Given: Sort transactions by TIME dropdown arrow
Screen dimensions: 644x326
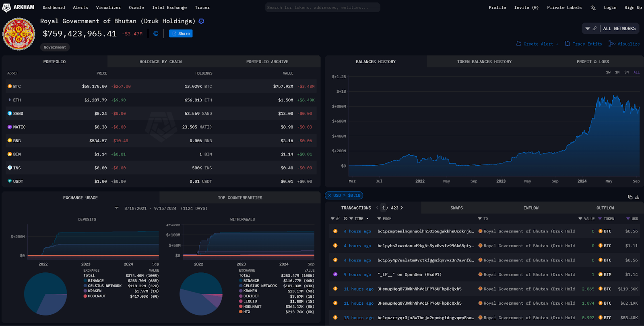Looking at the screenshot, I should (x=367, y=219).
